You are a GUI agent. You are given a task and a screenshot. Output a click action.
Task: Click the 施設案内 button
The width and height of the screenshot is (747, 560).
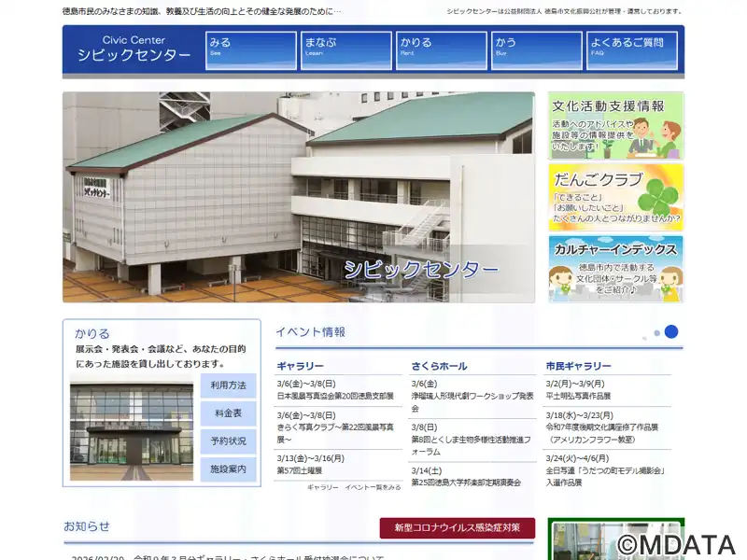228,469
